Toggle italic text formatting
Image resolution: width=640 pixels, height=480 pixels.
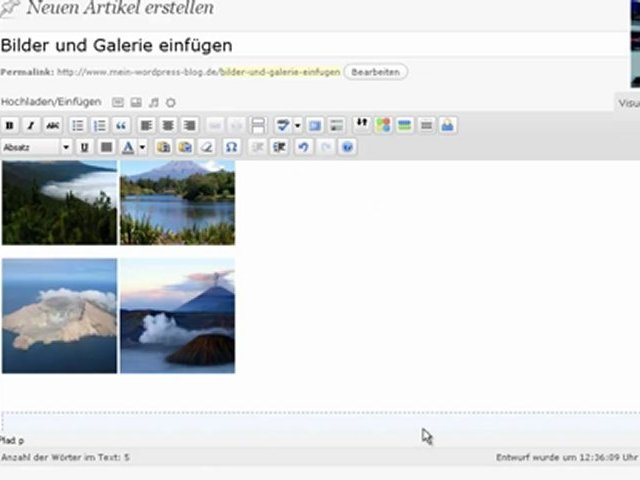coord(31,126)
